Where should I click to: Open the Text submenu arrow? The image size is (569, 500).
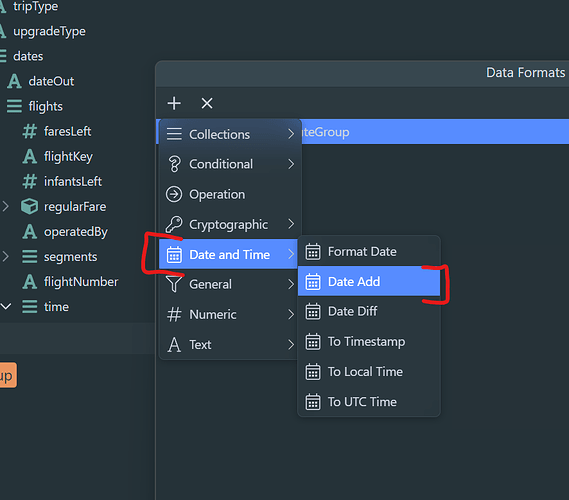[291, 344]
